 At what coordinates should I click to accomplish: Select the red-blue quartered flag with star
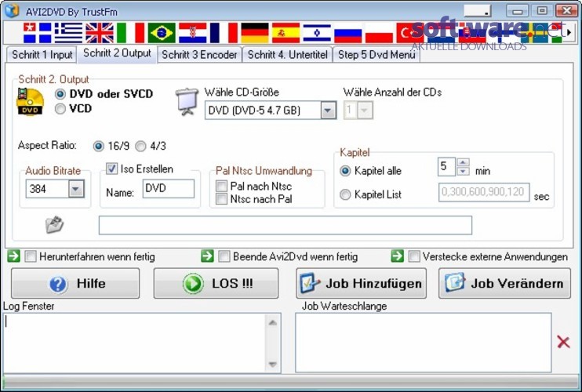(37, 33)
